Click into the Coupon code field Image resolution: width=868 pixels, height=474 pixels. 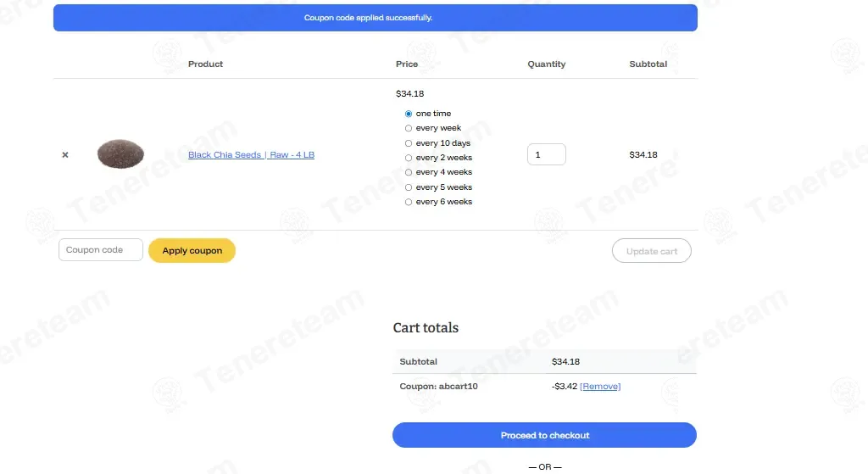pyautogui.click(x=101, y=250)
